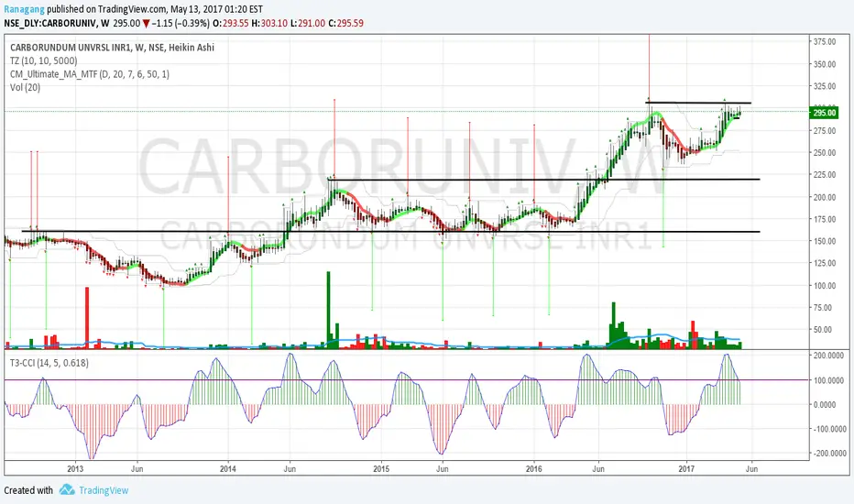Click the 'T3-CCI (14, 5, 0.618)' indicator label
The width and height of the screenshot is (854, 504).
point(49,363)
